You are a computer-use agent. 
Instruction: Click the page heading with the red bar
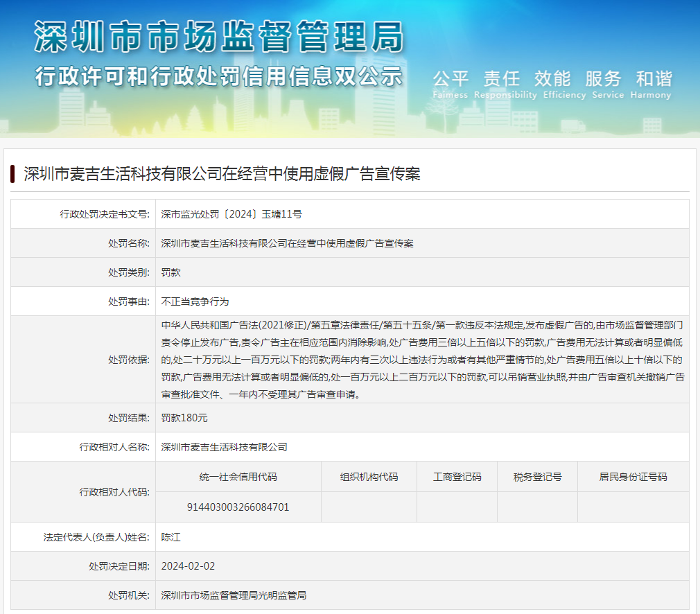[222, 174]
